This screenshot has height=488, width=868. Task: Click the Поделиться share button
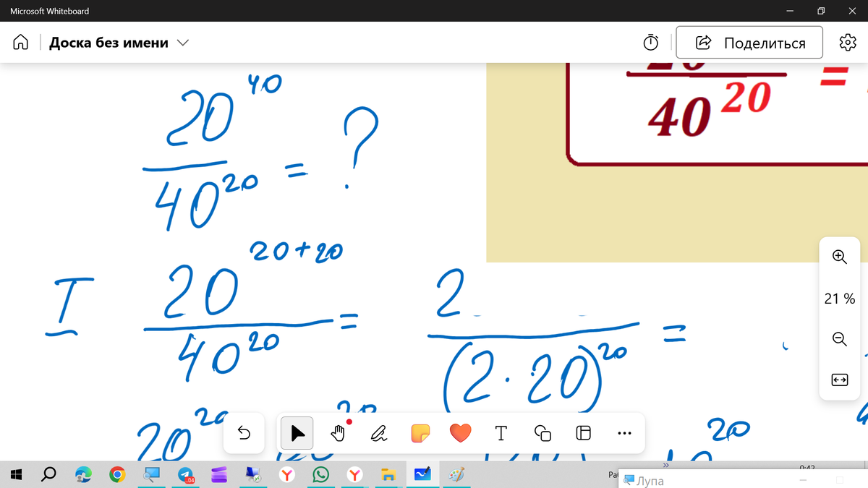tap(749, 43)
